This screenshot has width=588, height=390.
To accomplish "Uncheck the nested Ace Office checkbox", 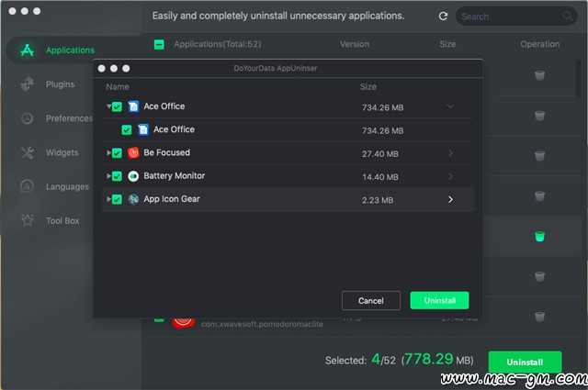I will [x=127, y=130].
